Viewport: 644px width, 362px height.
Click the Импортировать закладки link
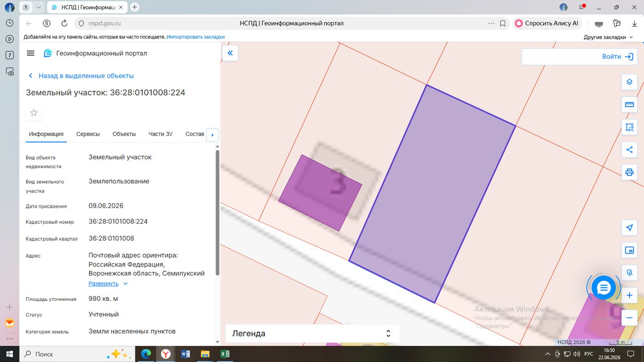pos(195,37)
